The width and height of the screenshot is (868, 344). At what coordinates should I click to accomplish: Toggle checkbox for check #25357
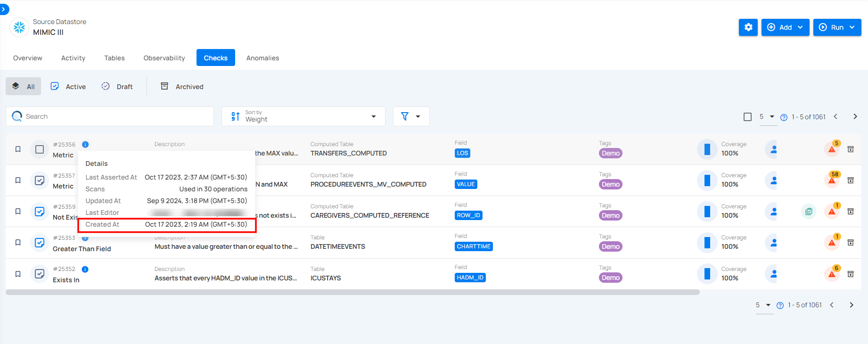coord(40,180)
